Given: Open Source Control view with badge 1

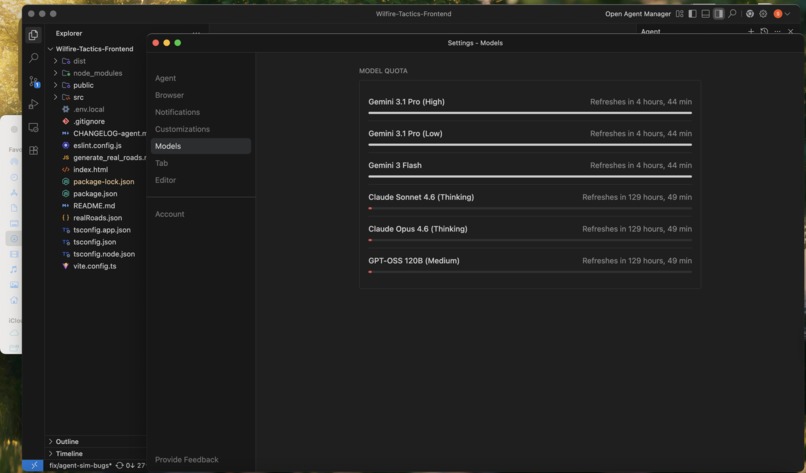Looking at the screenshot, I should pyautogui.click(x=33, y=81).
